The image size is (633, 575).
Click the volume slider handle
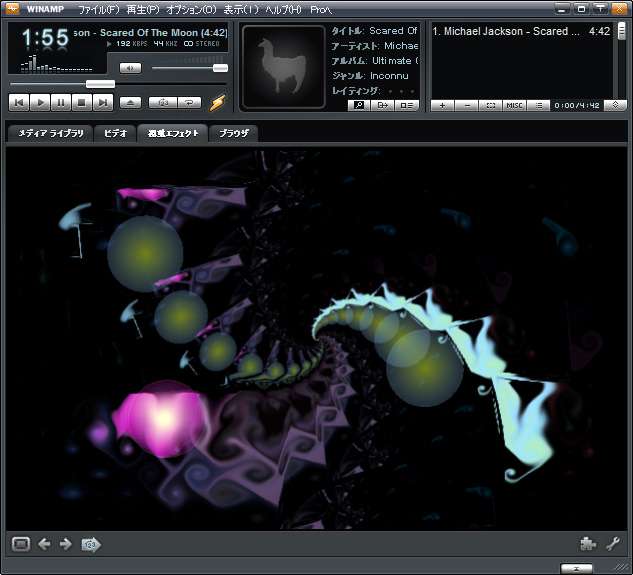click(x=220, y=68)
